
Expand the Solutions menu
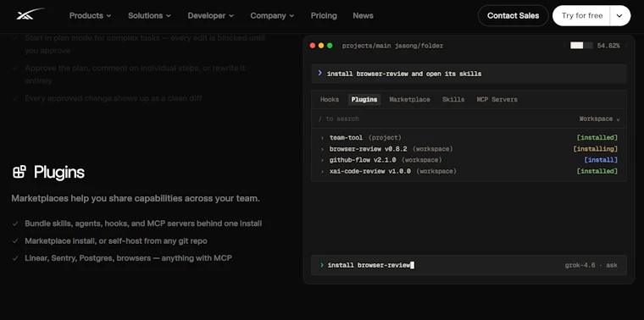tap(149, 15)
